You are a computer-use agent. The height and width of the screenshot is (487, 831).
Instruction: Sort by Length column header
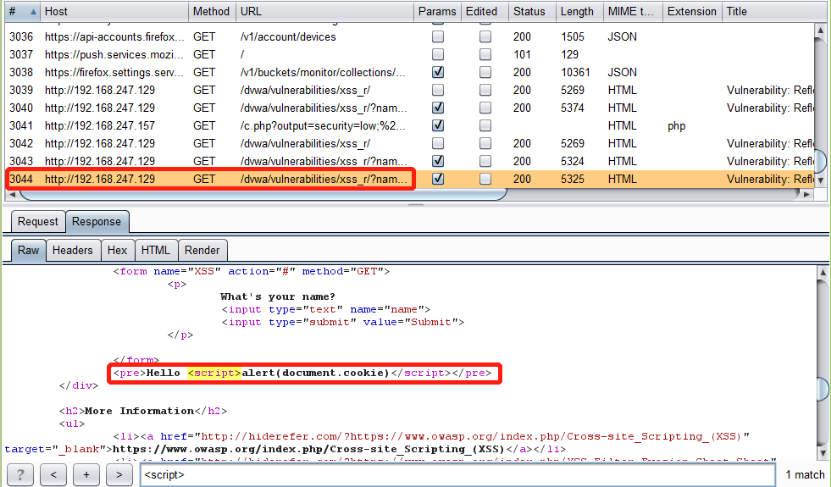coord(580,12)
